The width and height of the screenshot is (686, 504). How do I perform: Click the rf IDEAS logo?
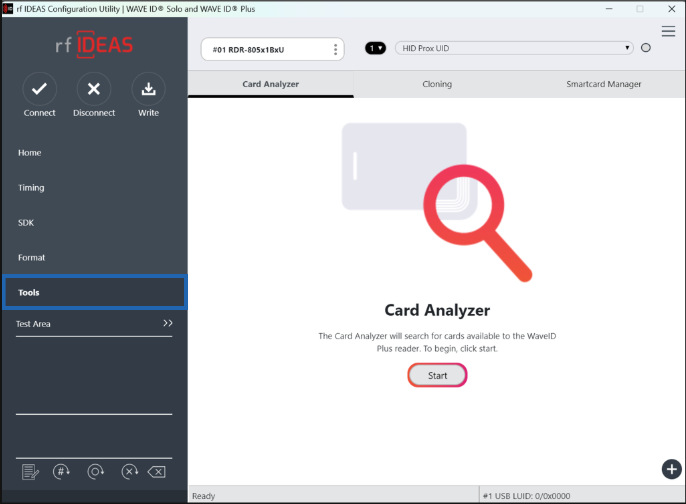94,45
